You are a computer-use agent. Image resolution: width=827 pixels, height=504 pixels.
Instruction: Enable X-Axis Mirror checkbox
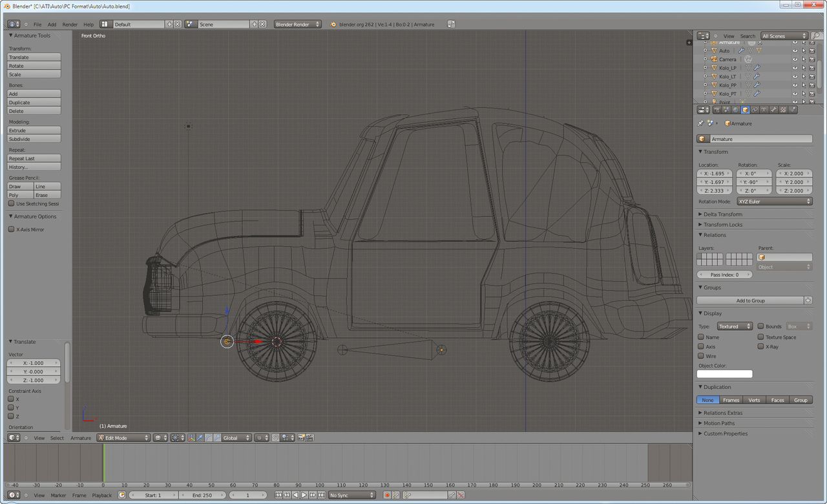point(11,229)
